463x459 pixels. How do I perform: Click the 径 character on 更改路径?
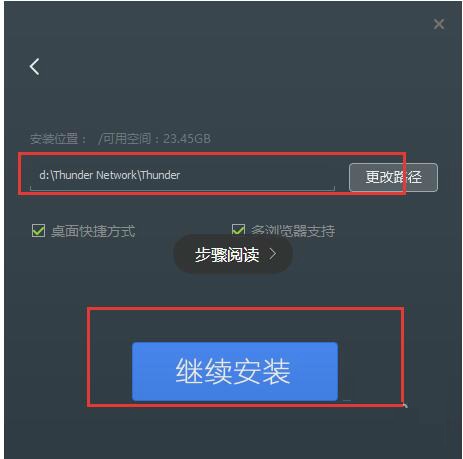(415, 177)
